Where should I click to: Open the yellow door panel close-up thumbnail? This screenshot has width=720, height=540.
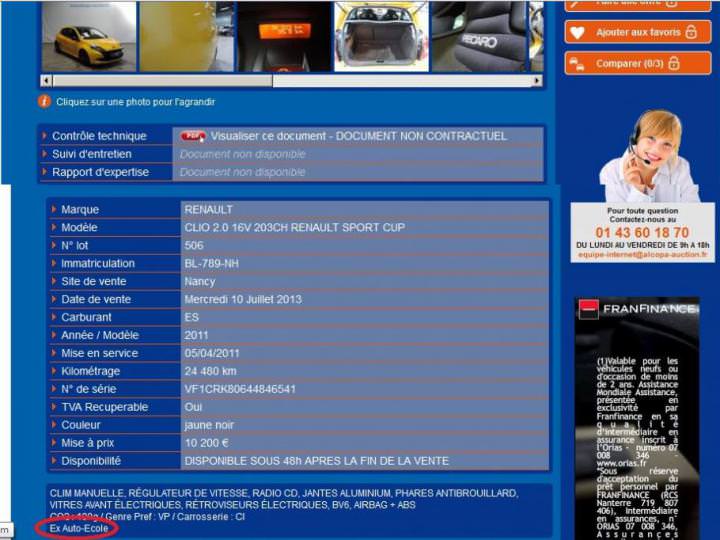tap(186, 37)
